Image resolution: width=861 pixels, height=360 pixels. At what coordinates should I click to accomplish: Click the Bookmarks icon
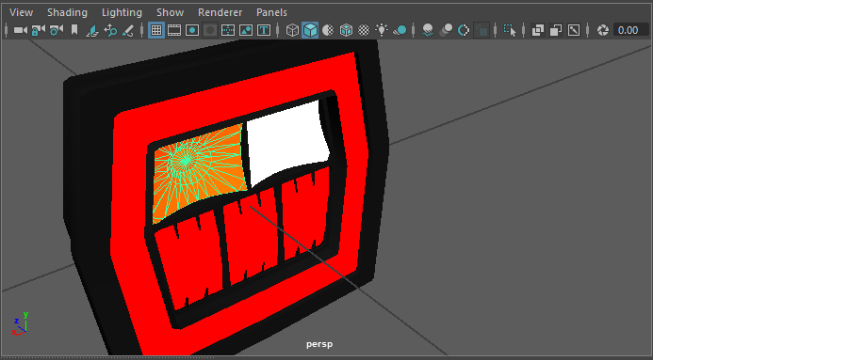coord(74,30)
